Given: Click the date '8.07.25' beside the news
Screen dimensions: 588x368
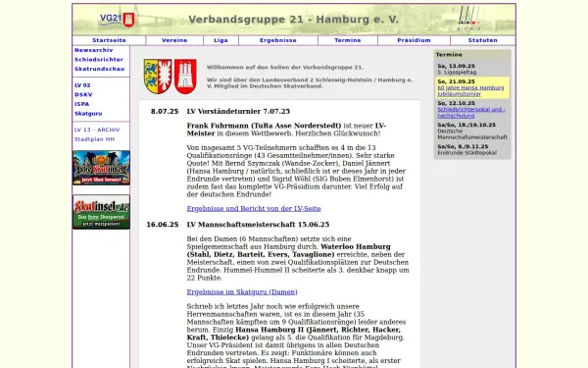Looking at the screenshot, I should tap(165, 112).
